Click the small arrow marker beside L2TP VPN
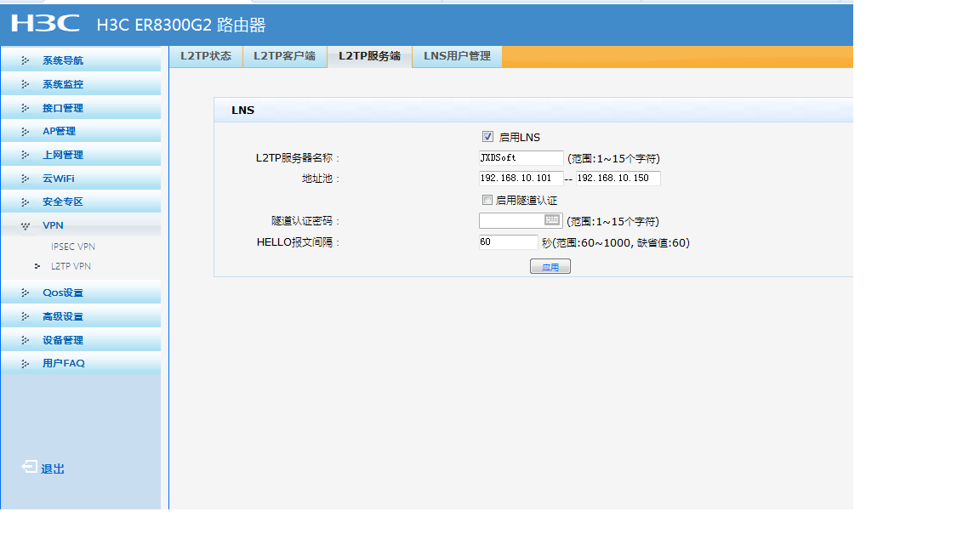 point(37,266)
